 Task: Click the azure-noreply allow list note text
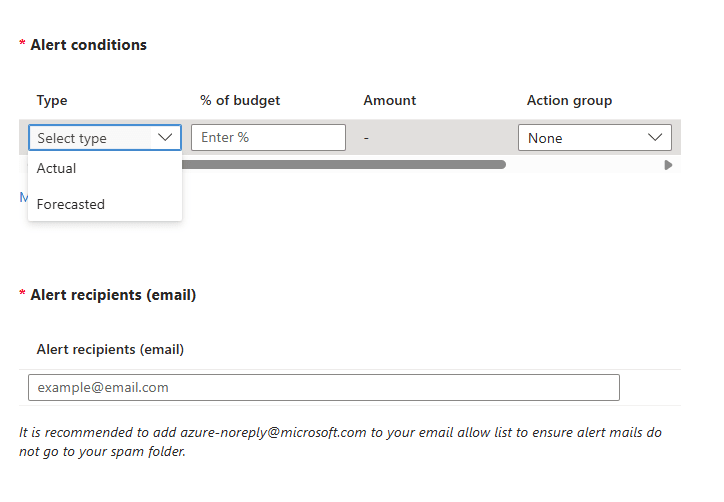point(340,442)
